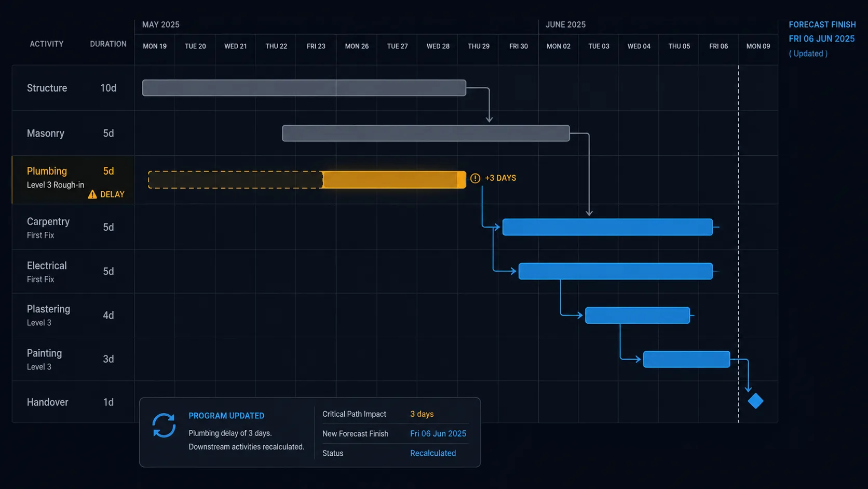Click the +3 days alert circle icon
This screenshot has width=868, height=489.
[475, 178]
